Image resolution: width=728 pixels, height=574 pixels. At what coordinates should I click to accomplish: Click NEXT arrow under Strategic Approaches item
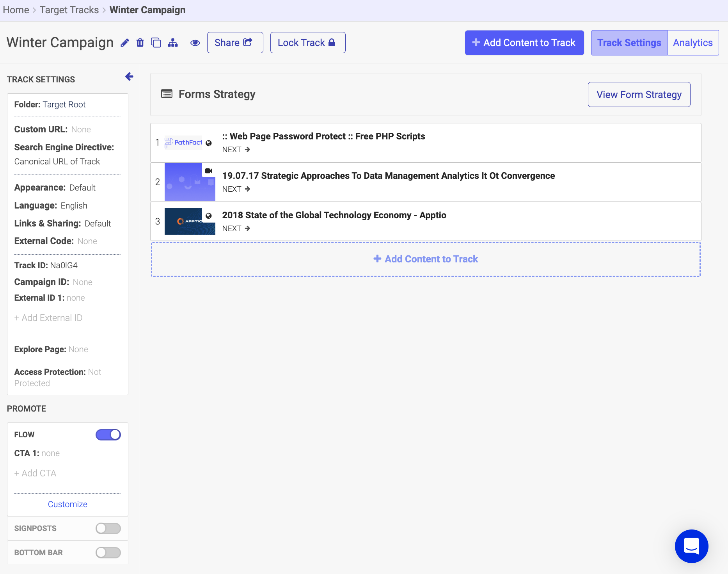[x=236, y=189]
